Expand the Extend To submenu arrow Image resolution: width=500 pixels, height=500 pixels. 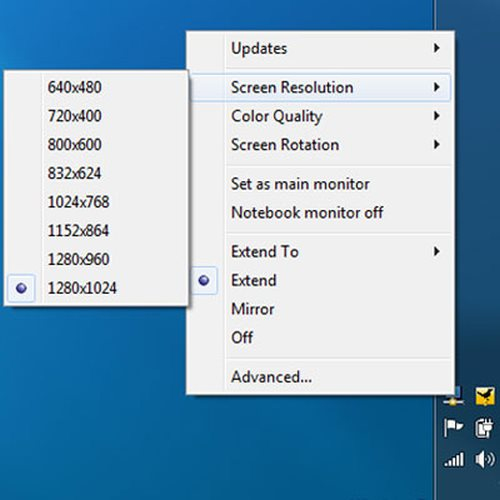click(x=436, y=251)
